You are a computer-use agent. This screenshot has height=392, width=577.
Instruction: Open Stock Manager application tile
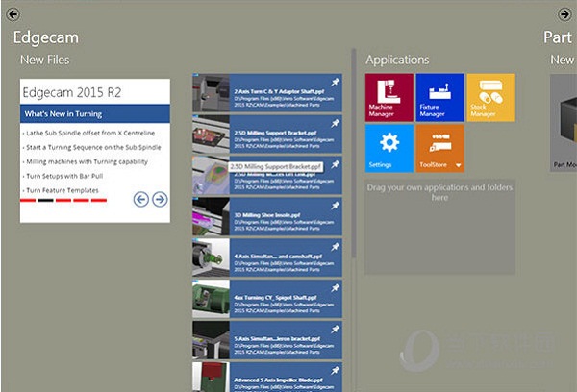point(490,97)
